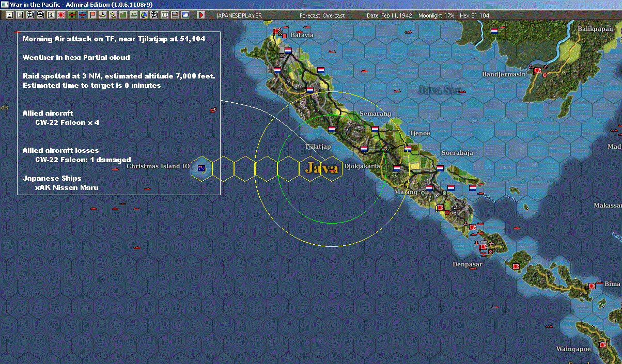This screenshot has height=364, width=622.
Task: Click 'Weather in hex: Partial cloud' line
Action: tap(76, 57)
